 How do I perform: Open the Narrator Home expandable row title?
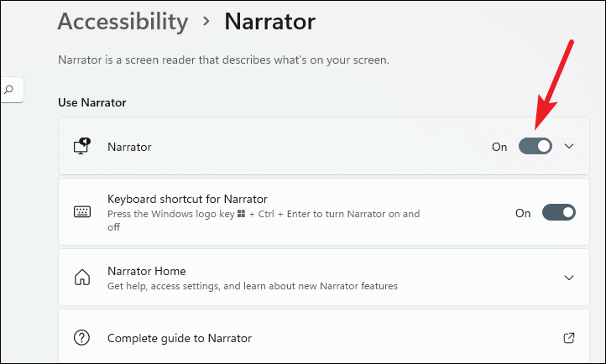147,271
